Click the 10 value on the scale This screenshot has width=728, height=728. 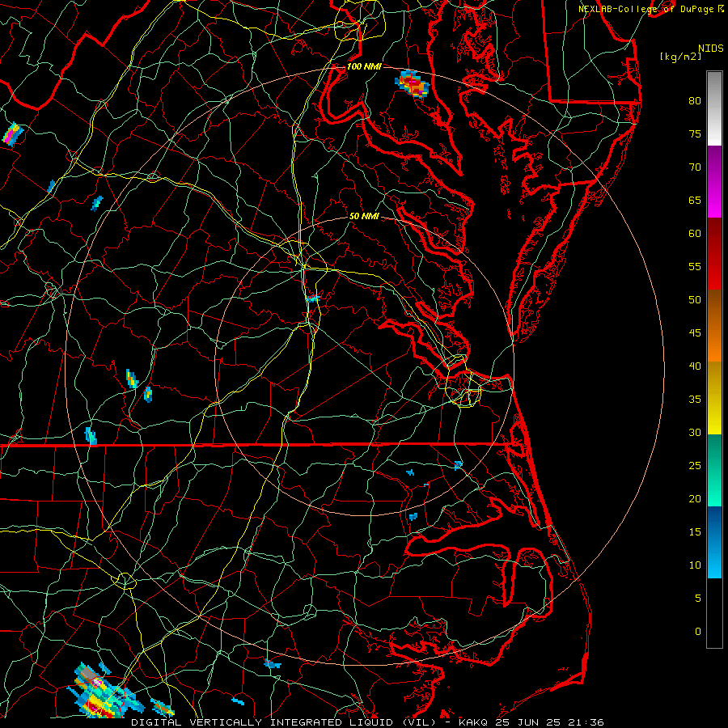tap(695, 565)
